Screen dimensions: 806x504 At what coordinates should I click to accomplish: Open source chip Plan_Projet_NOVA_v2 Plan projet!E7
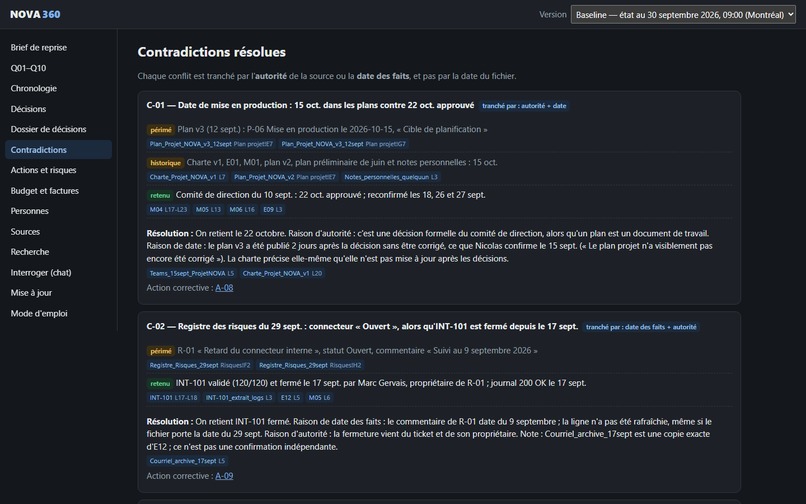click(284, 177)
